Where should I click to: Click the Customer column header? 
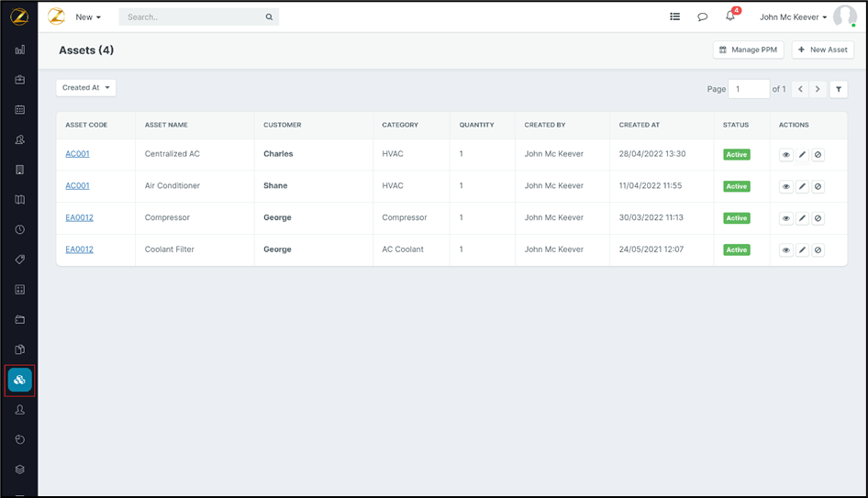pyautogui.click(x=283, y=125)
